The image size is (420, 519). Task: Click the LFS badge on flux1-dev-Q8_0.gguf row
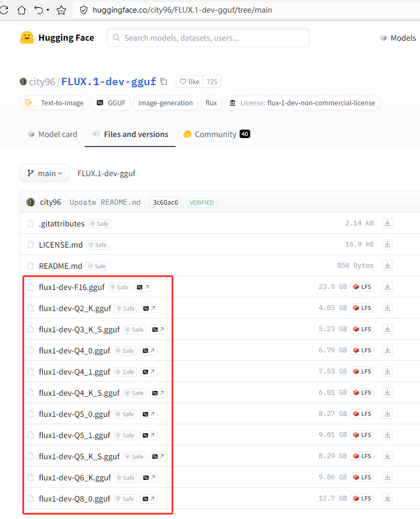(362, 498)
